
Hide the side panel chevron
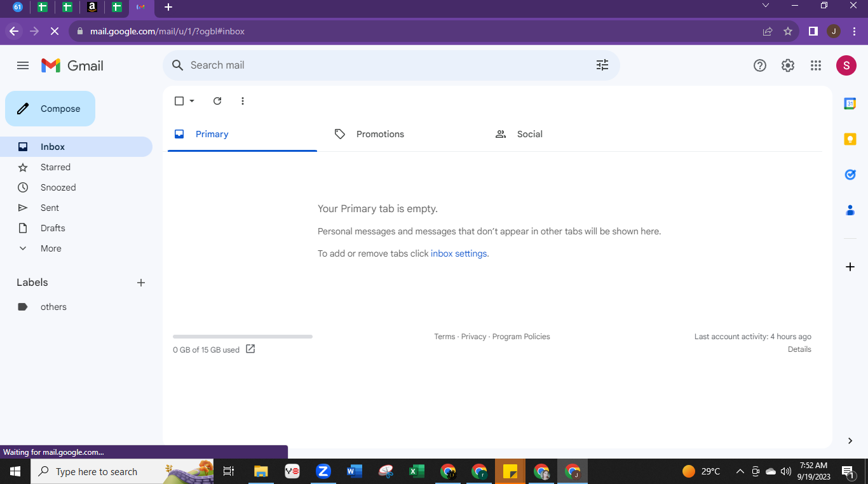(850, 441)
